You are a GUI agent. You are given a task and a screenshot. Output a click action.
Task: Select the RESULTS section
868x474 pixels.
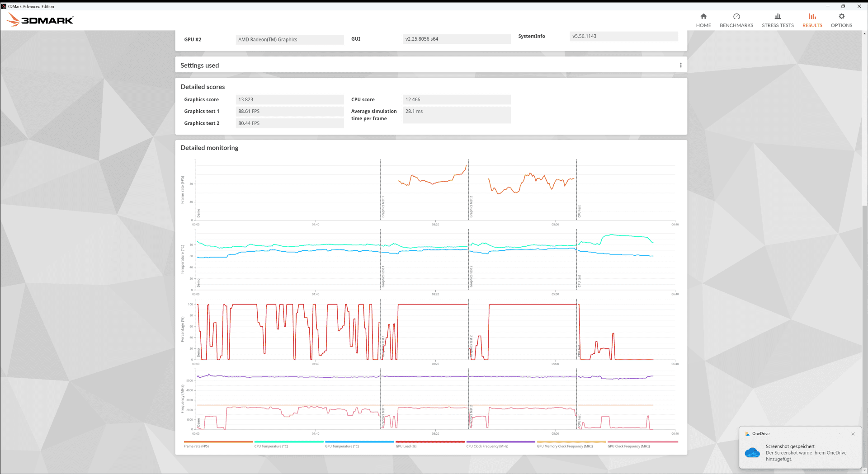[x=812, y=21]
